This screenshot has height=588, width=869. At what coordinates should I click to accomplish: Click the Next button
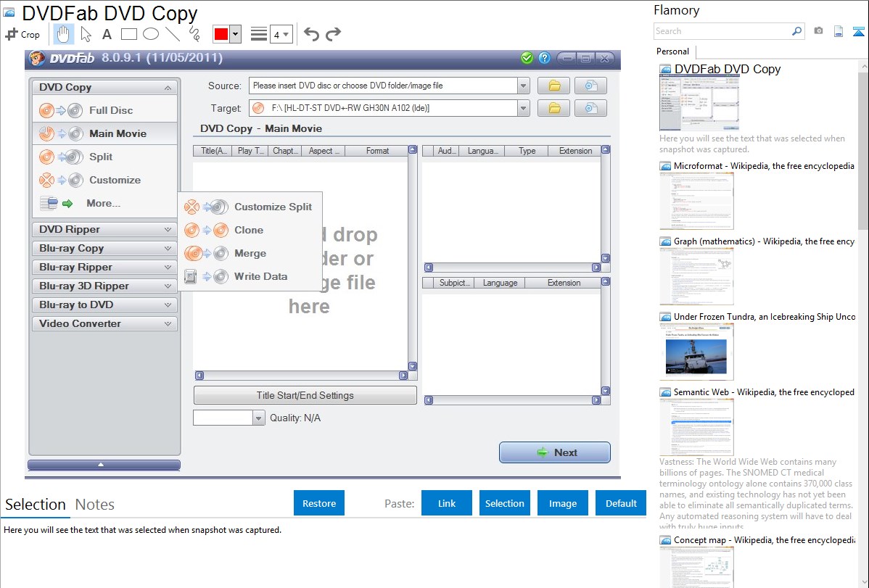[555, 452]
